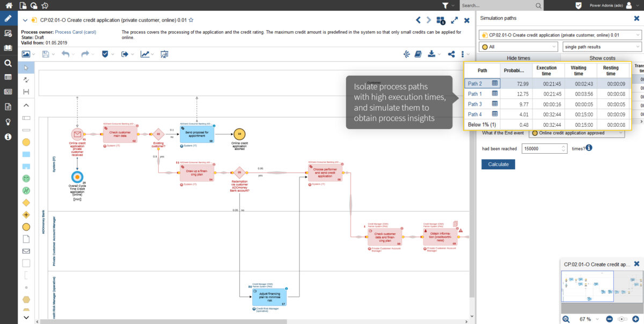The height and width of the screenshot is (324, 644).
Task: Click the share icon in the toolbar
Action: [x=451, y=54]
